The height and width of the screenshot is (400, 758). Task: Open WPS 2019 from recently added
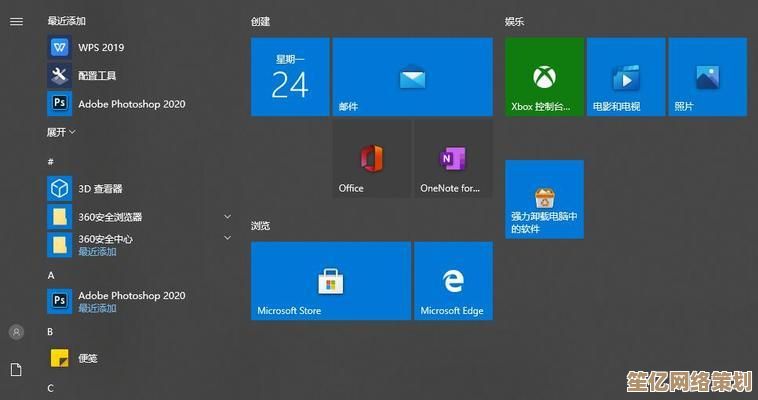[x=100, y=47]
